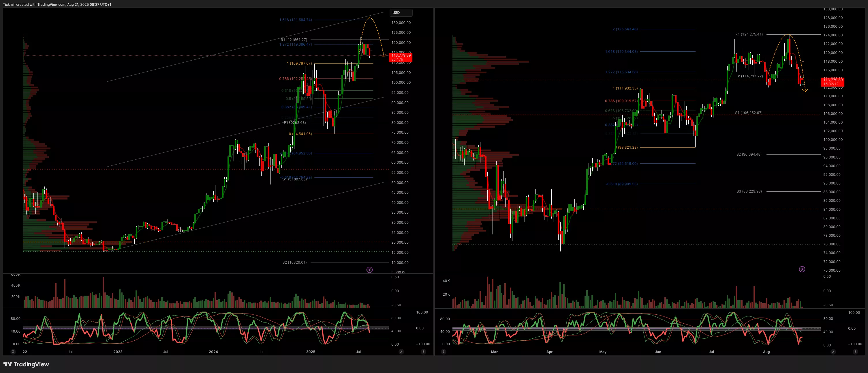Click the left chart's purple lightning icon
The image size is (868, 373).
tap(369, 270)
